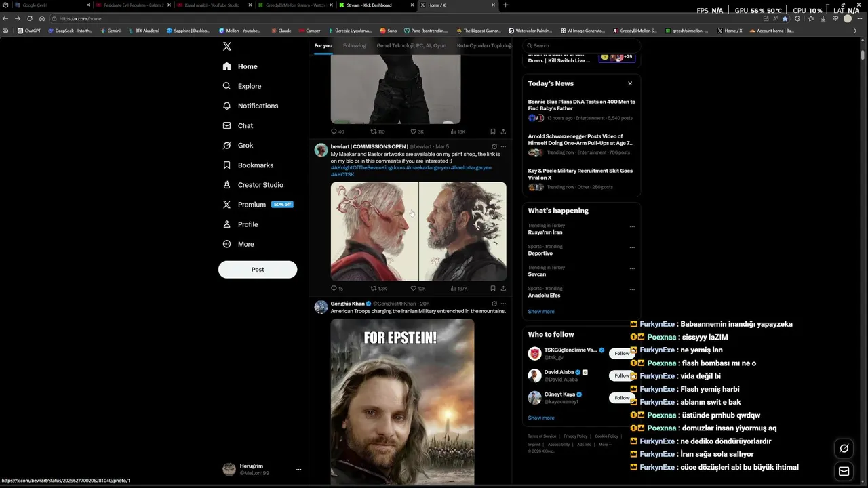Open Bonnie Blue DNA tests news story

tap(581, 110)
